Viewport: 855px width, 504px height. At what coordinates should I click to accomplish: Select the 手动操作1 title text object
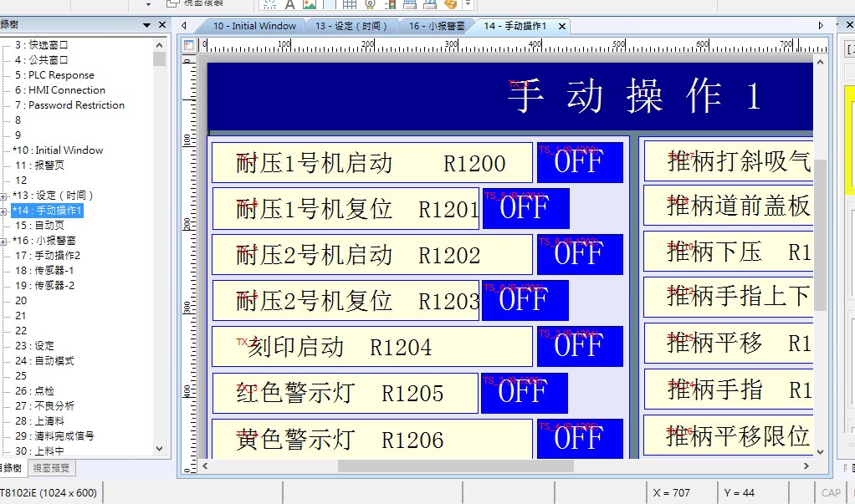tap(633, 97)
